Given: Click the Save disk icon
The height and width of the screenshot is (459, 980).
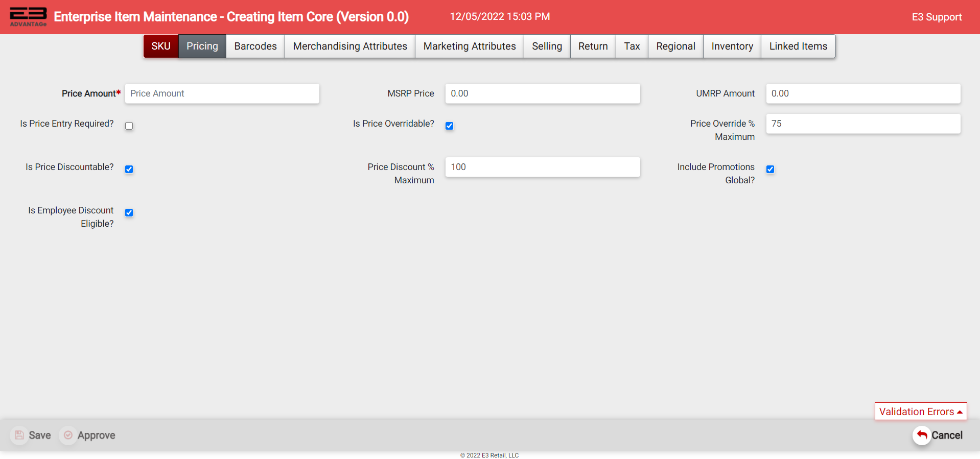Looking at the screenshot, I should pos(19,435).
